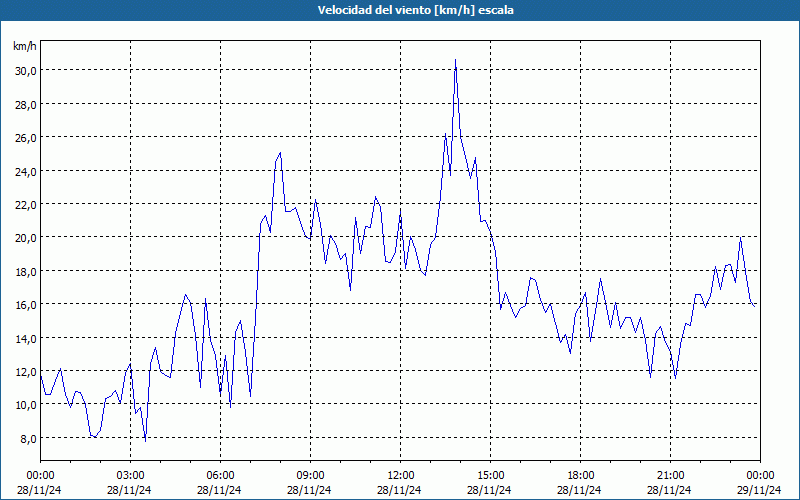The image size is (800, 500).
Task: Click the '09:00' time axis label
Action: [x=310, y=476]
